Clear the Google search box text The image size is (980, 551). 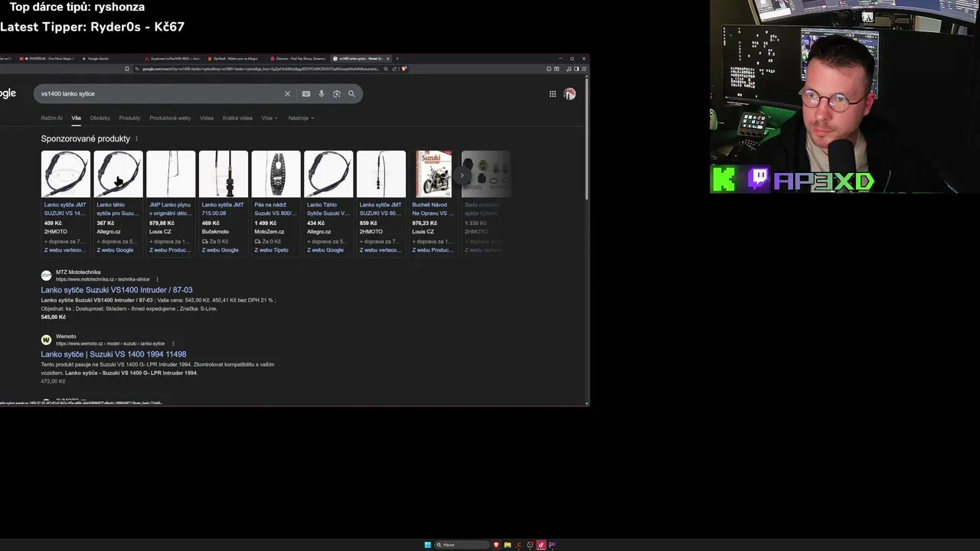[287, 93]
